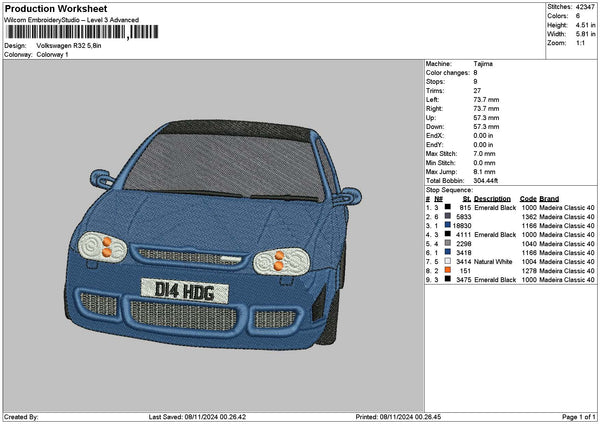The width and height of the screenshot is (600, 424).
Task: Select thread code 1362 in row 2
Action: (529, 217)
